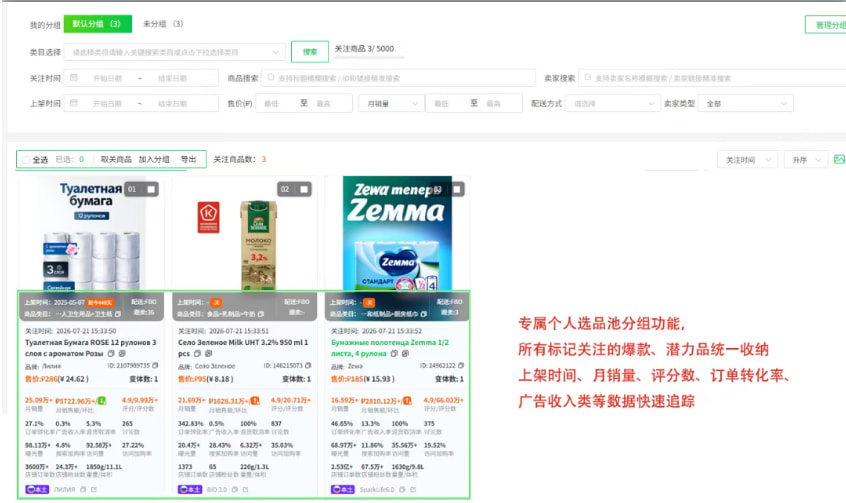This screenshot has width=846, height=503.
Task: Focus the 卖家搜索 search input
Action: click(x=712, y=78)
